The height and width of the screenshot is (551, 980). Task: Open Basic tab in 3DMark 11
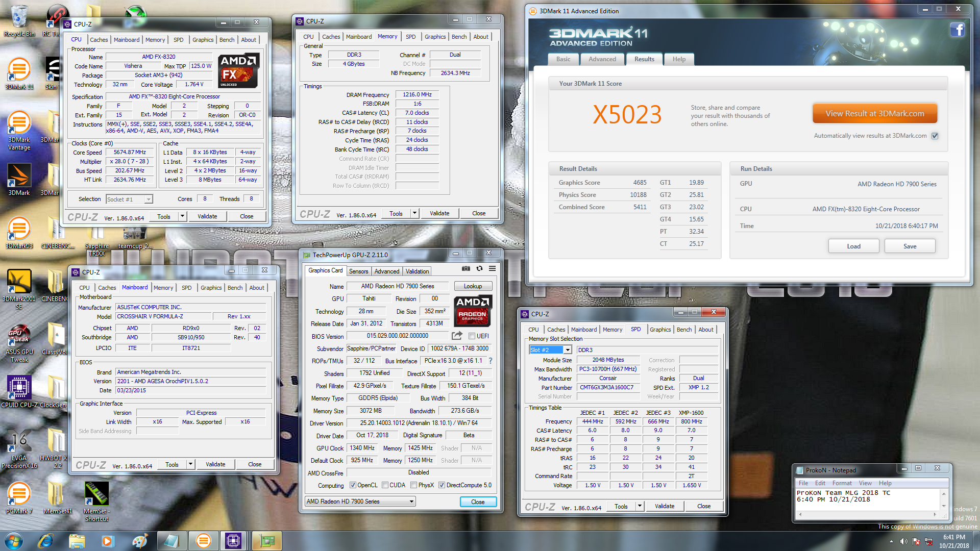click(563, 59)
